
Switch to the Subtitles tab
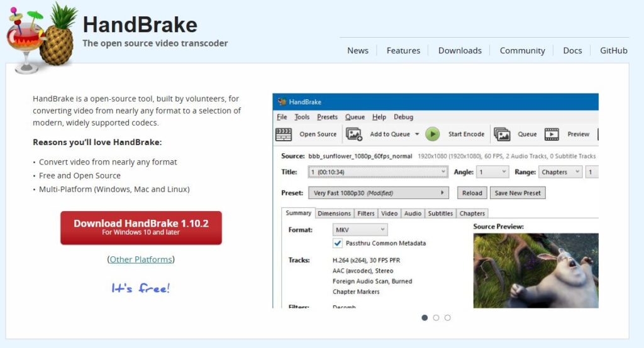pyautogui.click(x=440, y=214)
